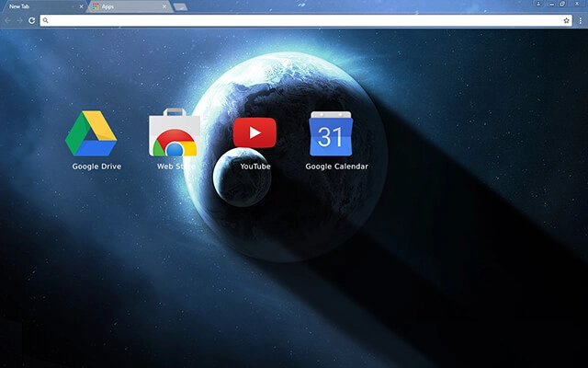Close the Apps tab
The image size is (588, 368).
pos(164,6)
